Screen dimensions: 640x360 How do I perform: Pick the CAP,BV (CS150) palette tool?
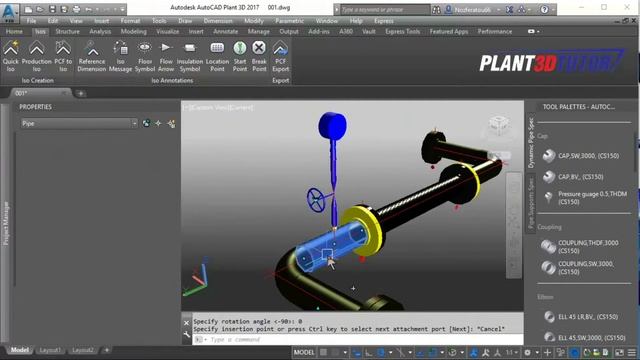[573, 177]
